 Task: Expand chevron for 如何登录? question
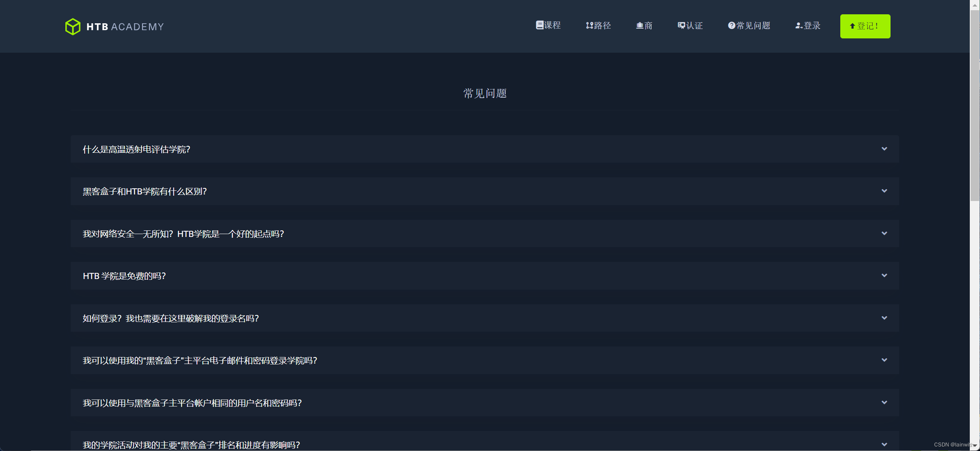(884, 318)
